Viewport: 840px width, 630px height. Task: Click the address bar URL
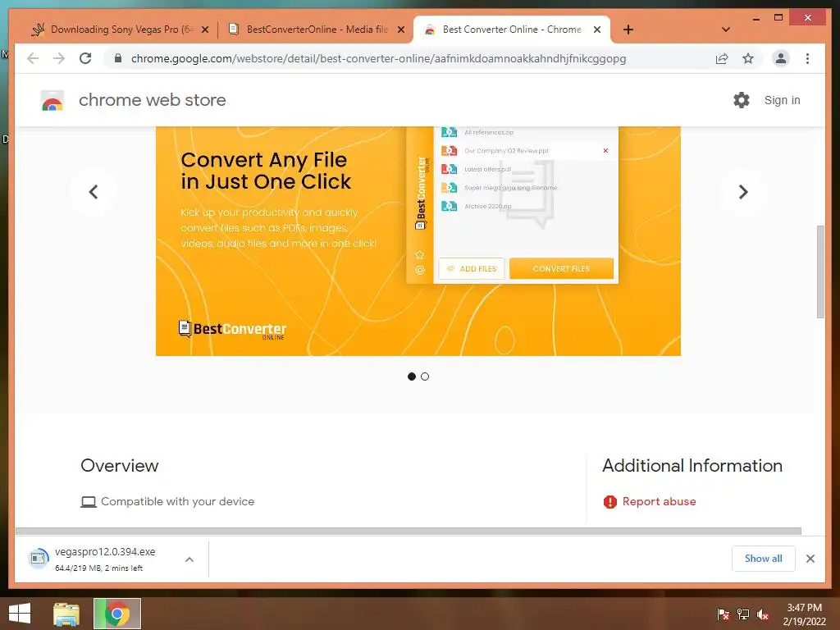[x=378, y=58]
